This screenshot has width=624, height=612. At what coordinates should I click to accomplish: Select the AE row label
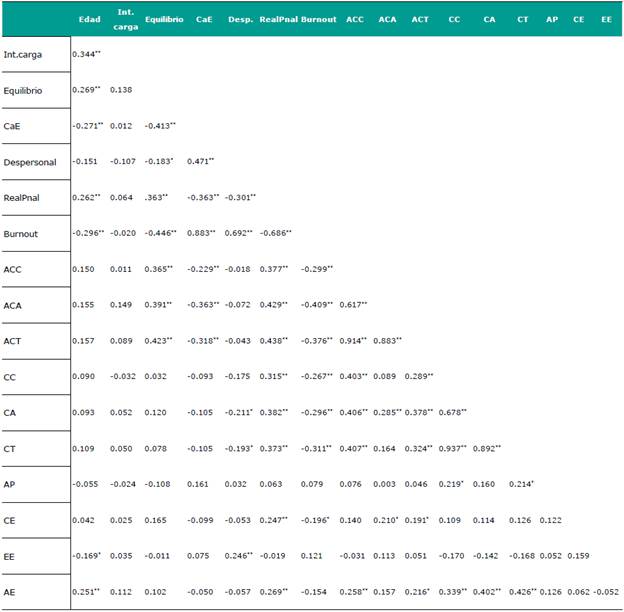pos(11,589)
